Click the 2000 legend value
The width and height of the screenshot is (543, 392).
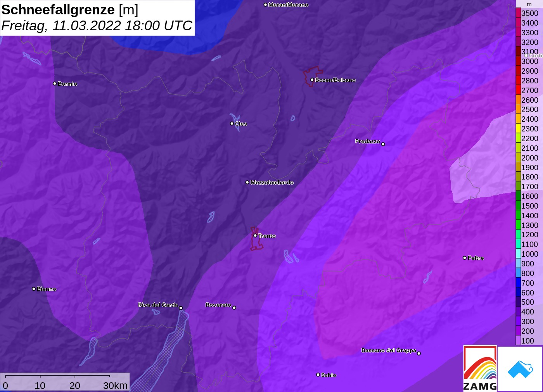coord(530,158)
